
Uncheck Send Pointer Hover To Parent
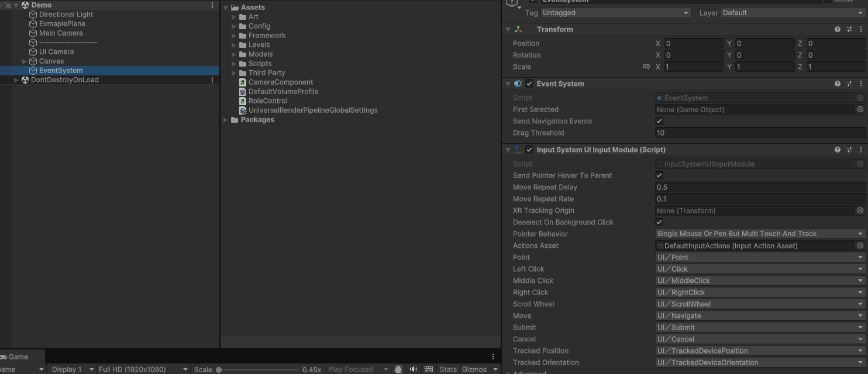[x=659, y=175]
